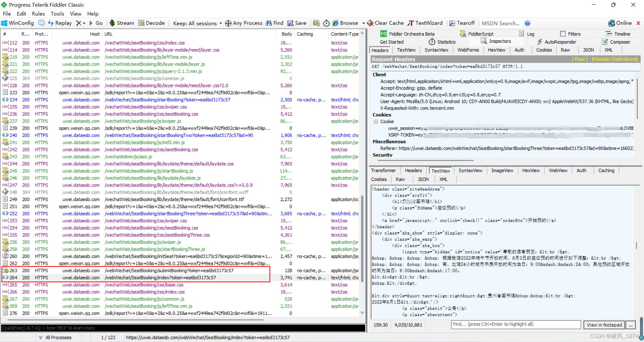Screen dimensions: 644x342
Task: Toggle the Decode option
Action: pos(151,23)
